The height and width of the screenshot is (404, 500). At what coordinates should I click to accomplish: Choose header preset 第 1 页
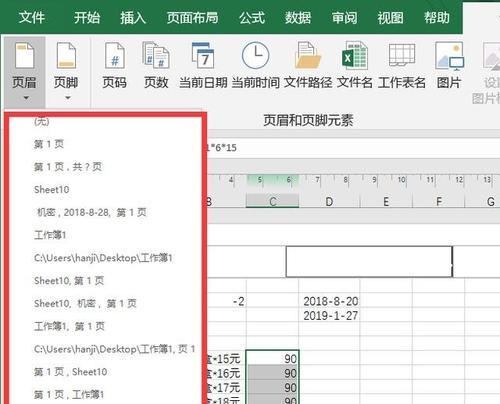click(x=105, y=144)
